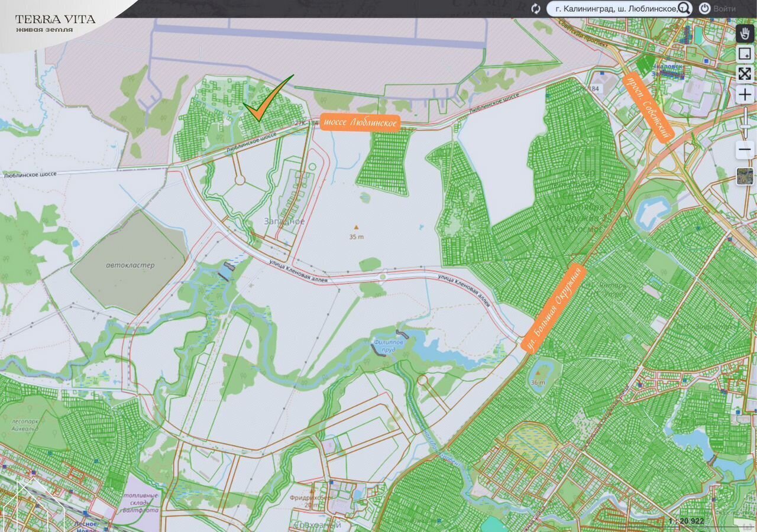The width and height of the screenshot is (757, 532).
Task: Click the Западное settlement label
Action: click(284, 221)
